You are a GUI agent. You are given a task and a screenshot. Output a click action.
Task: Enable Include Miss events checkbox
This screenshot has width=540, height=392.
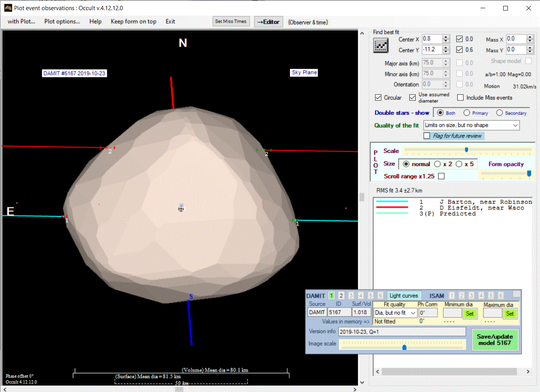(461, 98)
